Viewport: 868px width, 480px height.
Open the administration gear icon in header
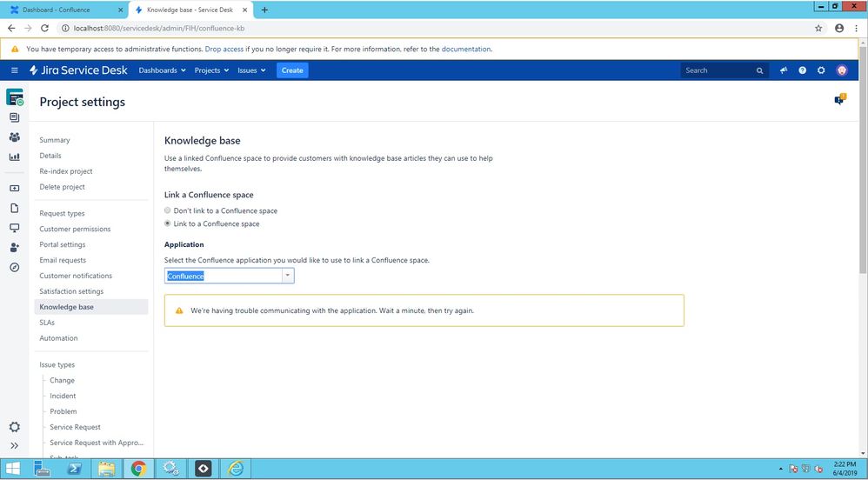tap(821, 70)
